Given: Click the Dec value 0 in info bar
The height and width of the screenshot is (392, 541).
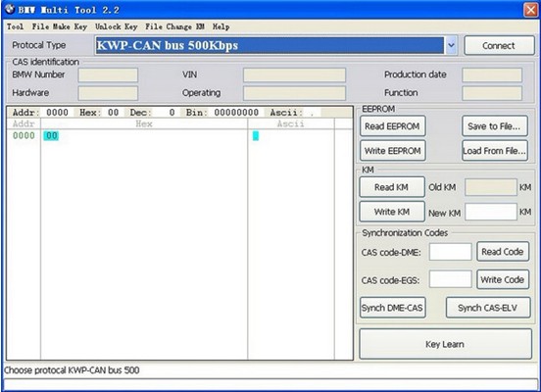Looking at the screenshot, I should point(172,113).
